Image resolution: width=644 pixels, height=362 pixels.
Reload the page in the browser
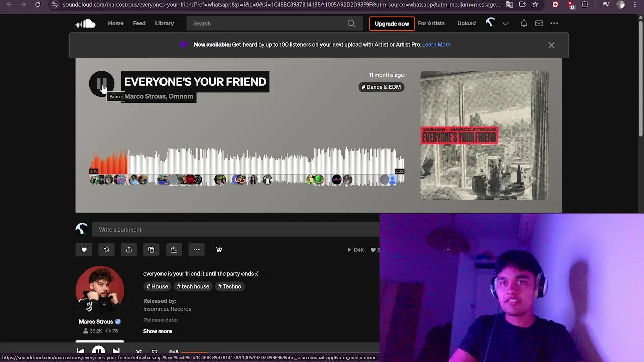point(38,5)
